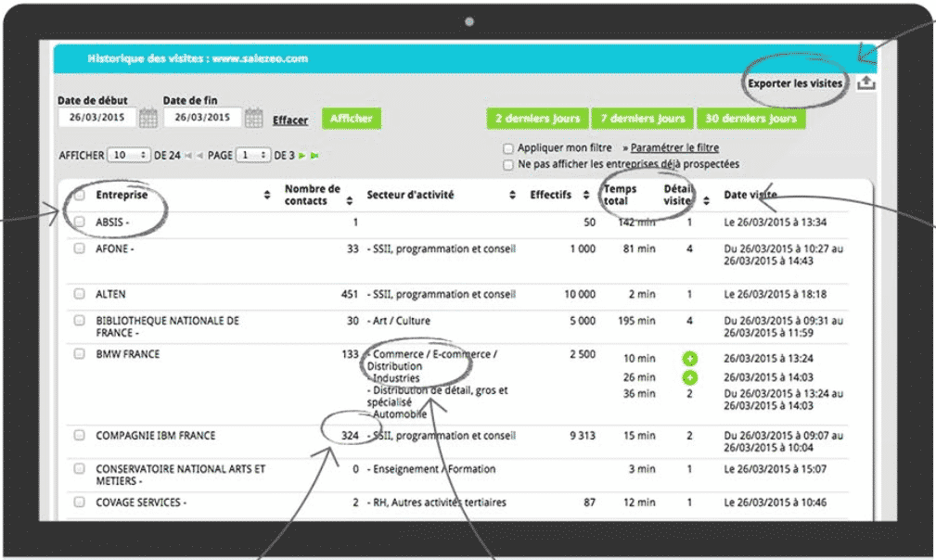The width and height of the screenshot is (936, 560).
Task: Sort by Détail visite arrows
Action: coord(706,201)
